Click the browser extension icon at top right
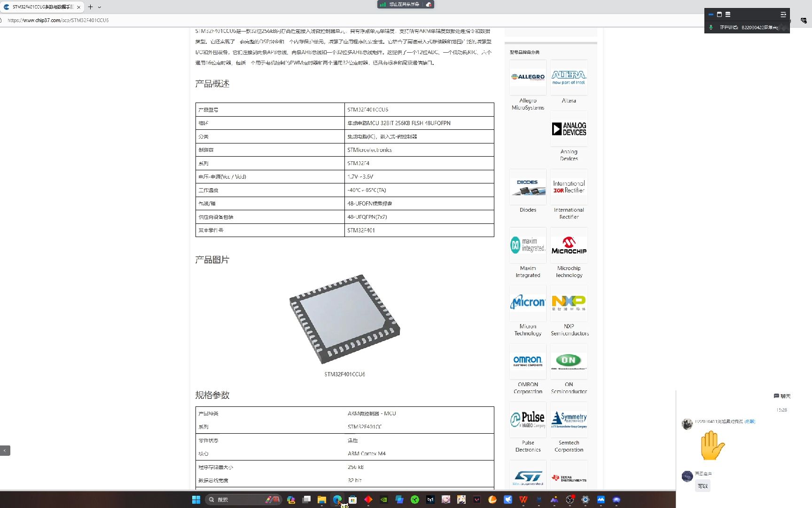The height and width of the screenshot is (508, 812). tap(804, 20)
